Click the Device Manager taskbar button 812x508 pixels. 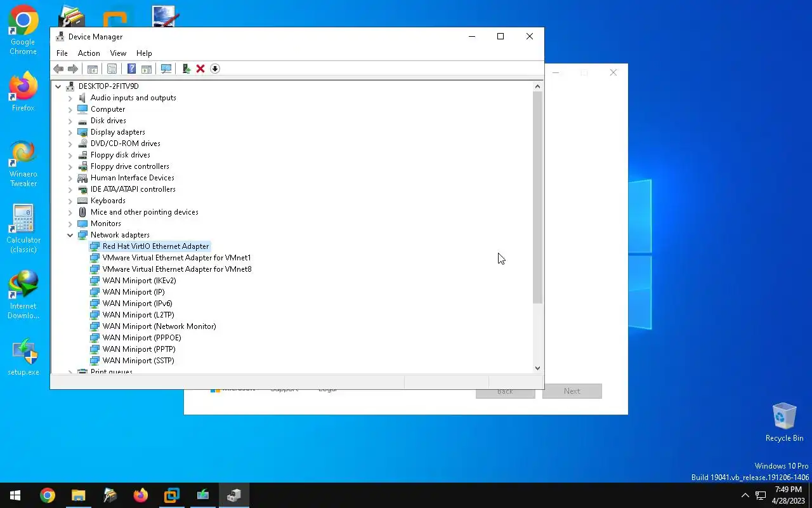(x=234, y=495)
